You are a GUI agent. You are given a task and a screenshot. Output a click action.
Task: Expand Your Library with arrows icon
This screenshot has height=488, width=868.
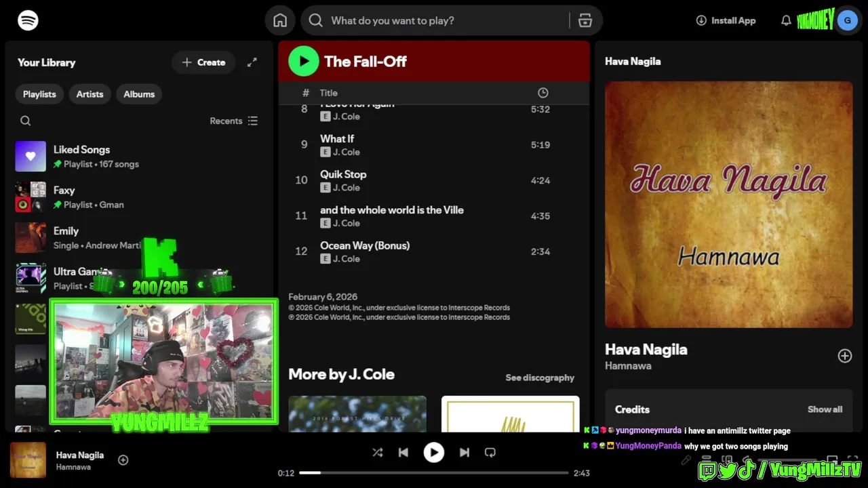tap(252, 62)
